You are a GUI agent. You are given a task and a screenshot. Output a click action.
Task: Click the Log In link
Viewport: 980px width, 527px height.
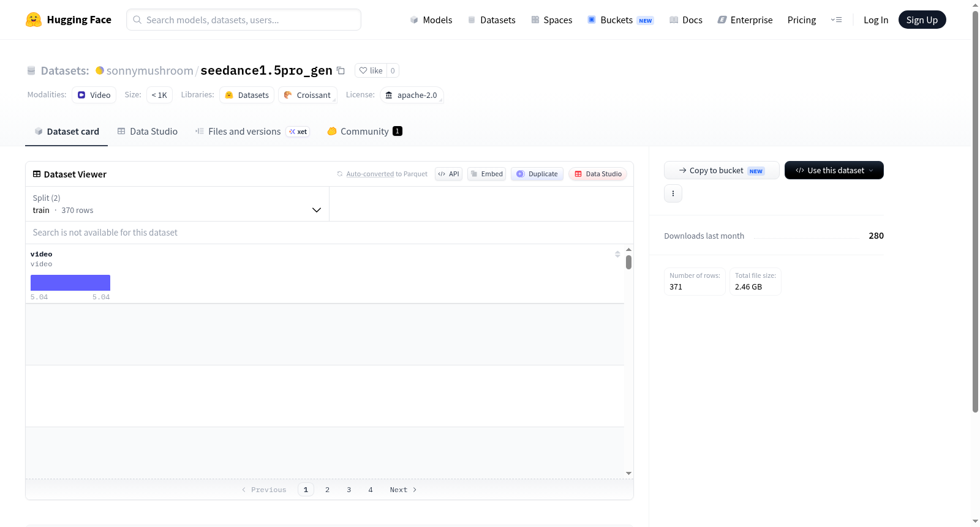pos(876,20)
